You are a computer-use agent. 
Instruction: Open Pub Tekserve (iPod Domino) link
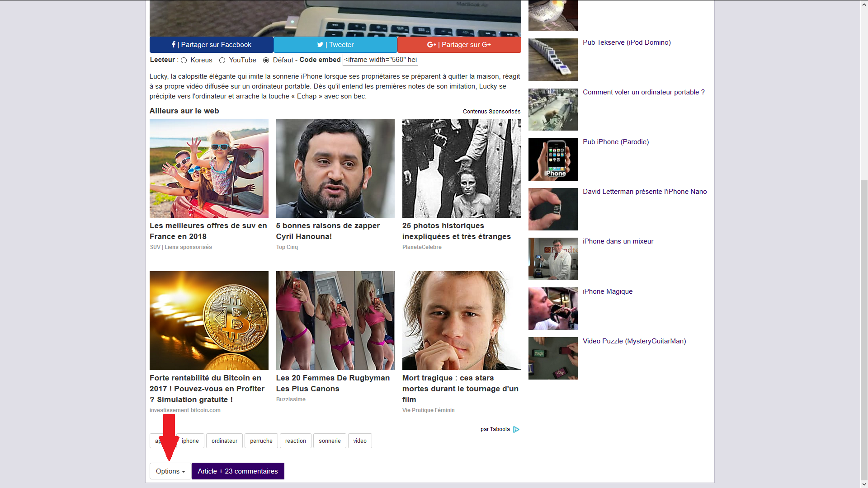[x=627, y=42]
